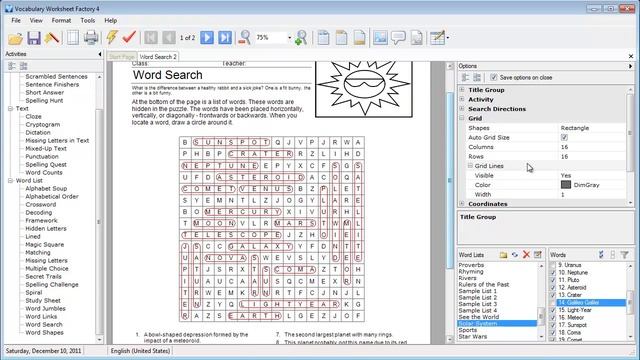Collapse the Text tree node
Image resolution: width=640 pixels, height=360 pixels.
(x=10, y=109)
